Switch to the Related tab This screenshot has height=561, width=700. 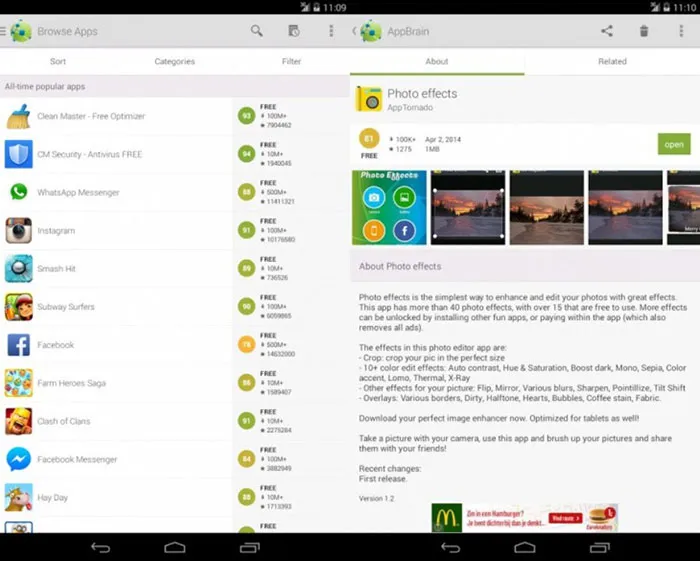(x=612, y=61)
